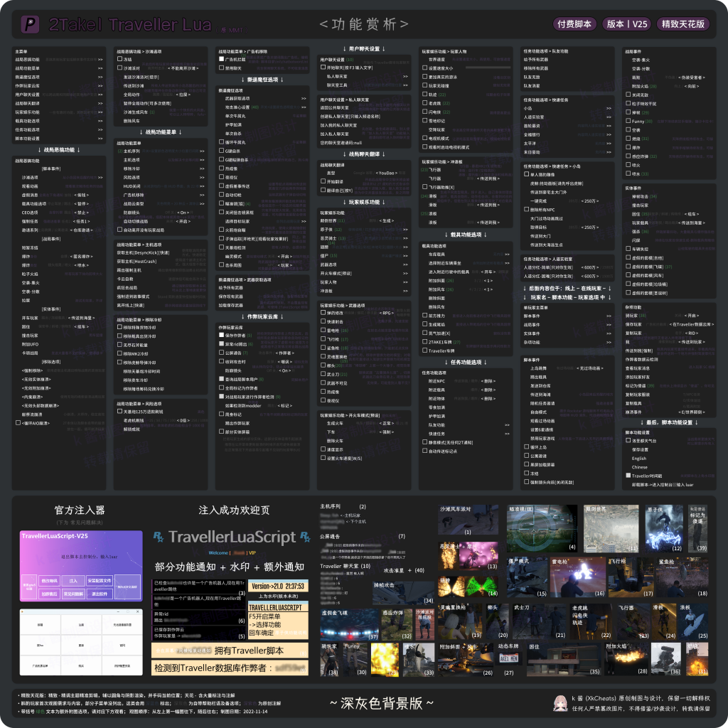Open the 飞行枪 (17) preview image
728x728 pixels.
tap(631, 577)
